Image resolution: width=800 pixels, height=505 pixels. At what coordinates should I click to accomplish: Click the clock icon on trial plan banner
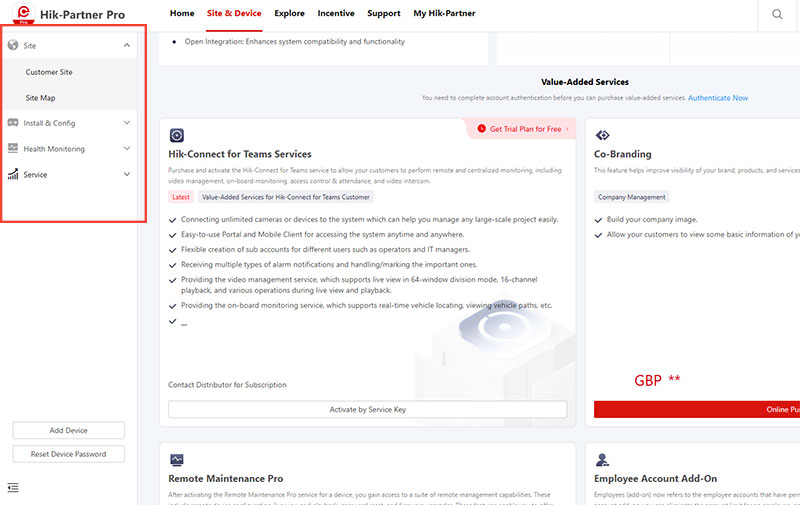pyautogui.click(x=481, y=129)
